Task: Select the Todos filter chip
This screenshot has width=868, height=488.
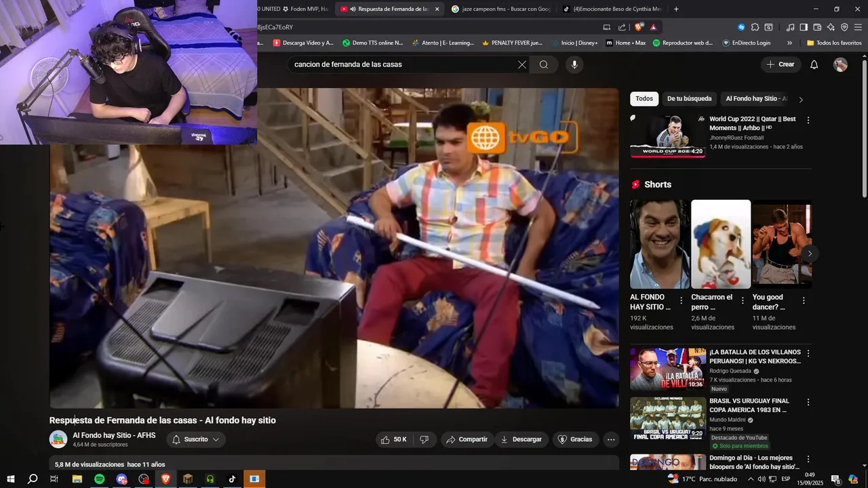Action: tap(644, 99)
